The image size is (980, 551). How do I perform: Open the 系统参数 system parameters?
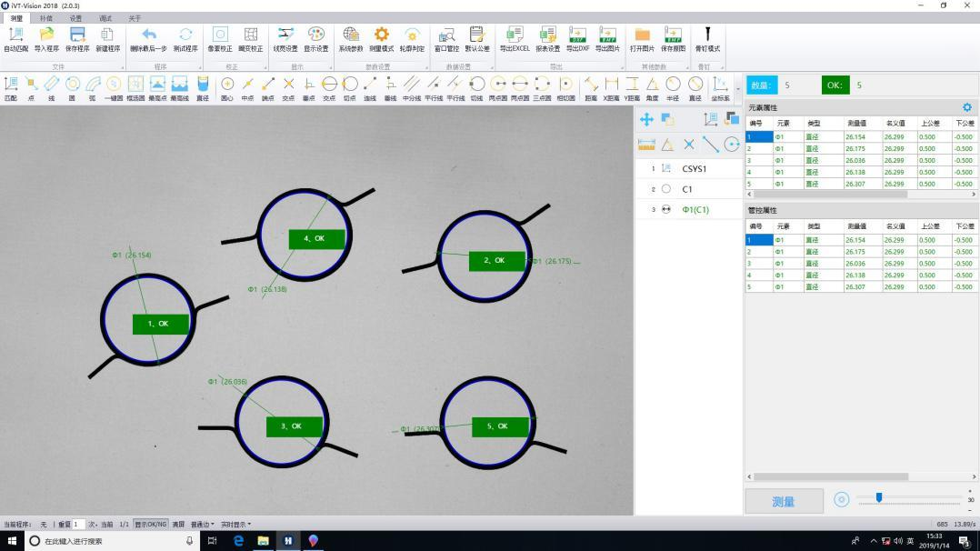350,38
